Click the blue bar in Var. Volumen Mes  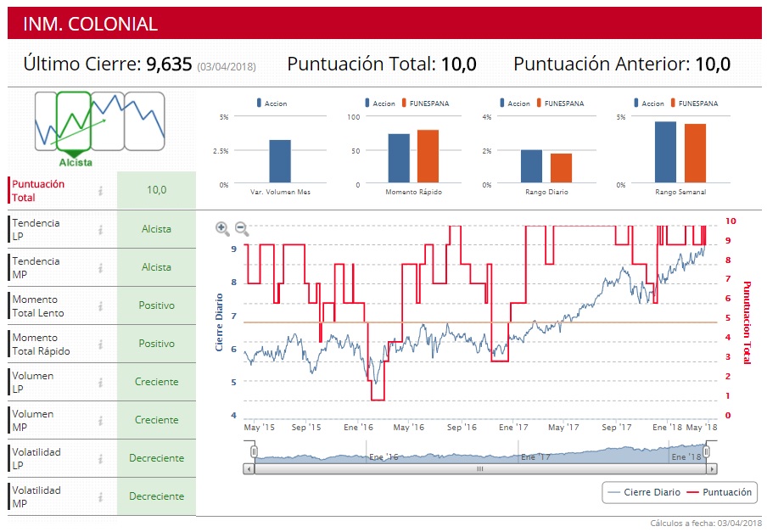[280, 161]
